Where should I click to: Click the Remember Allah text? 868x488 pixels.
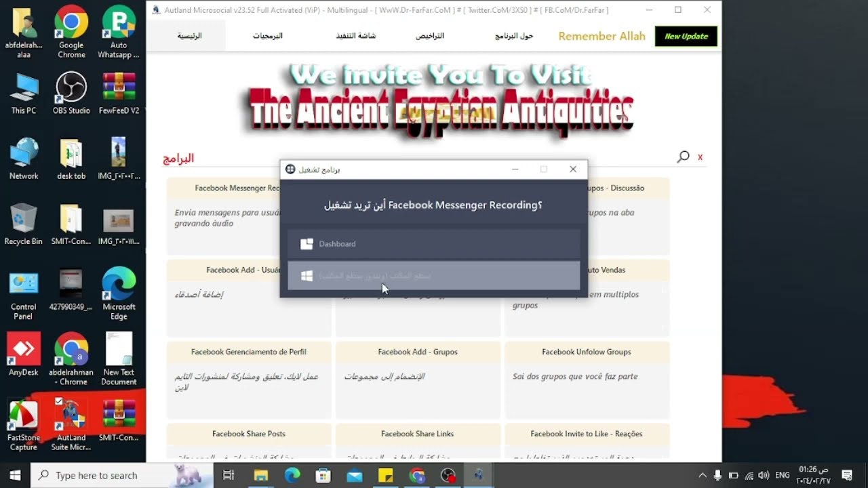601,37
